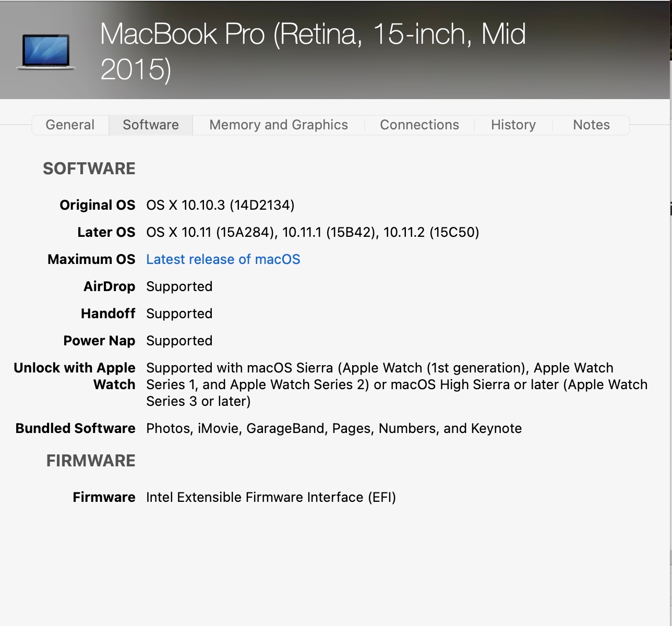The width and height of the screenshot is (672, 626).
Task: Click the Original OS label
Action: pyautogui.click(x=98, y=205)
